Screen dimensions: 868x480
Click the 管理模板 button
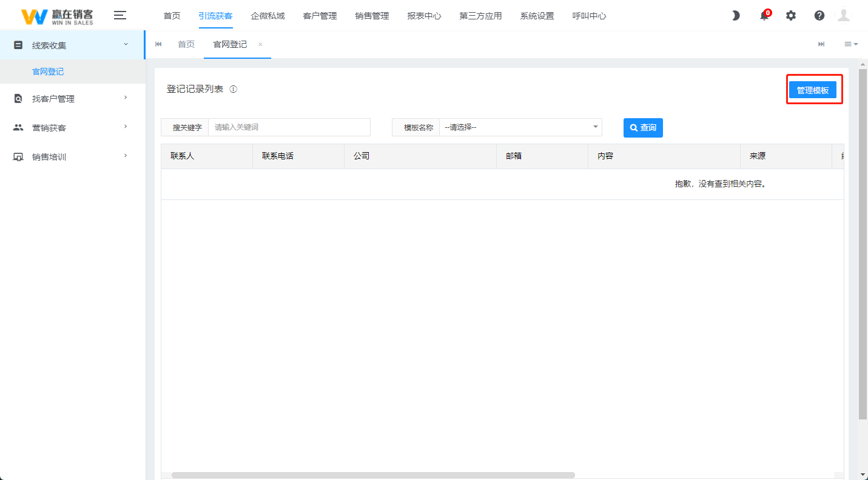click(x=813, y=90)
